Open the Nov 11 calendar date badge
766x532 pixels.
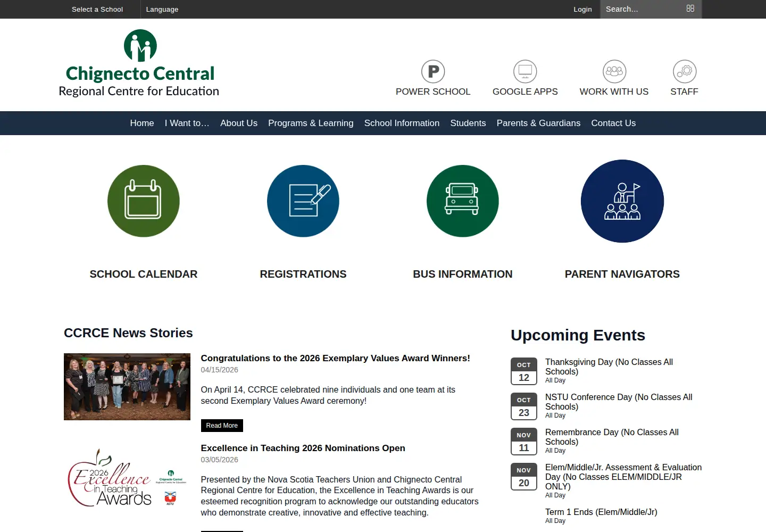tap(524, 442)
